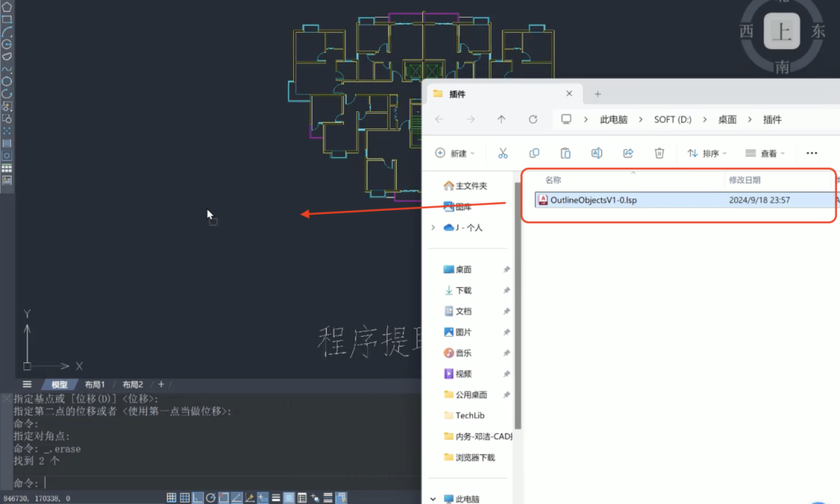
Task: Select the Make Block tool
Action: (7, 118)
